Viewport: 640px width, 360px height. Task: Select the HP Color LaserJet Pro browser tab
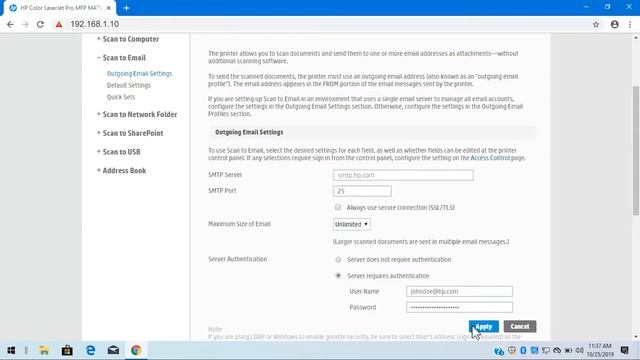pyautogui.click(x=60, y=8)
